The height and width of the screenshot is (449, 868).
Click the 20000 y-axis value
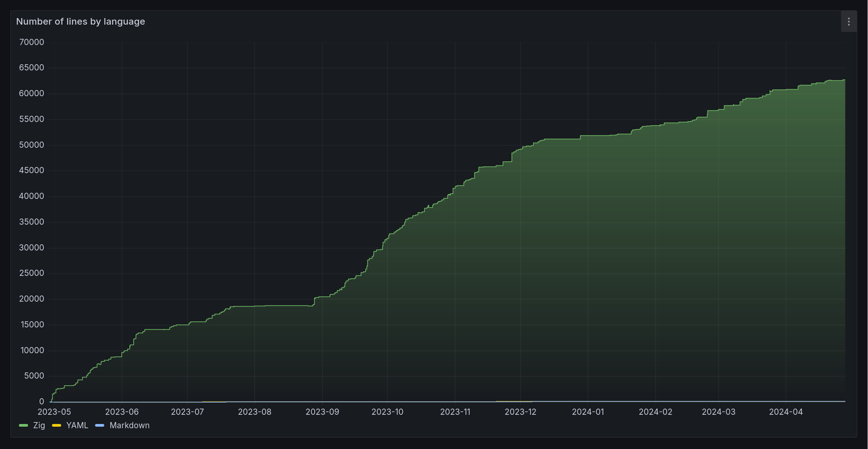(x=32, y=299)
